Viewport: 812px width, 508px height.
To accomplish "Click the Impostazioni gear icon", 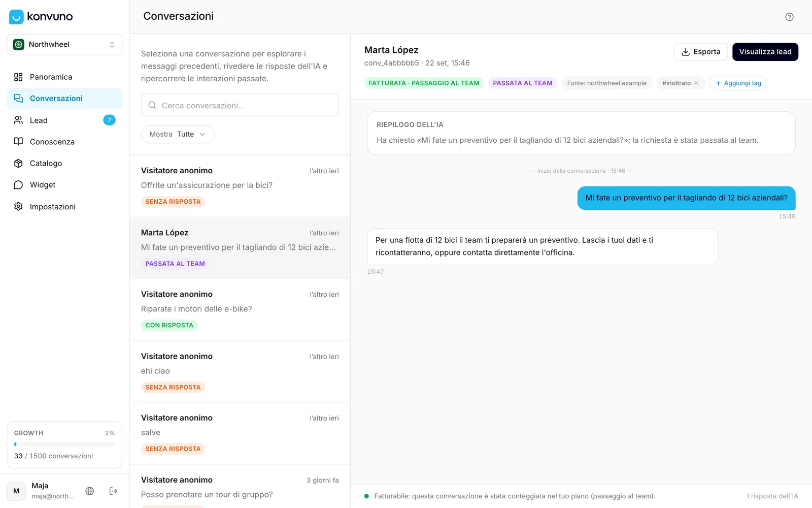I will (x=18, y=206).
